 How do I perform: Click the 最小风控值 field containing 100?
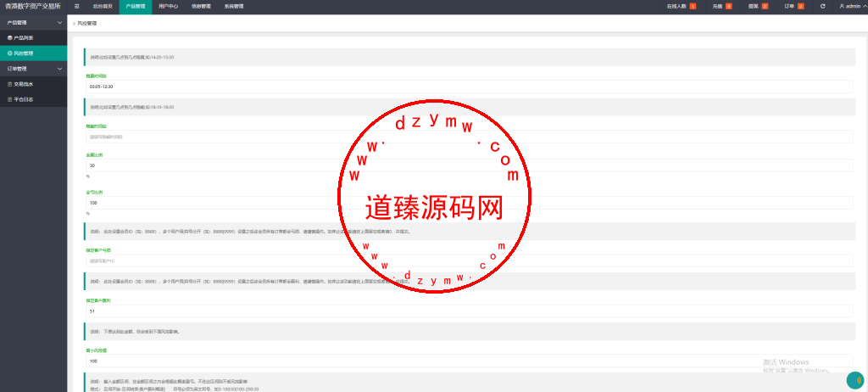(x=470, y=361)
